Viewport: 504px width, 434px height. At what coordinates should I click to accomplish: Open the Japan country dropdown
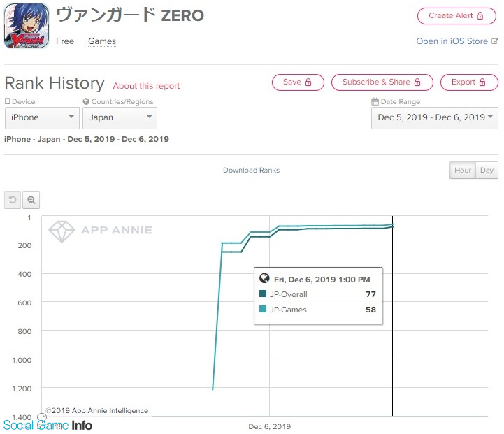[x=120, y=118]
